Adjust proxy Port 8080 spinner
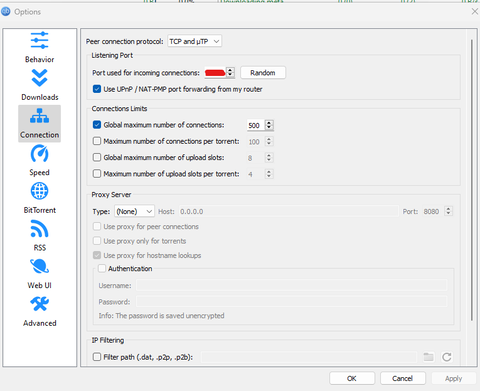Image resolution: width=480 pixels, height=391 pixels. pos(448,211)
